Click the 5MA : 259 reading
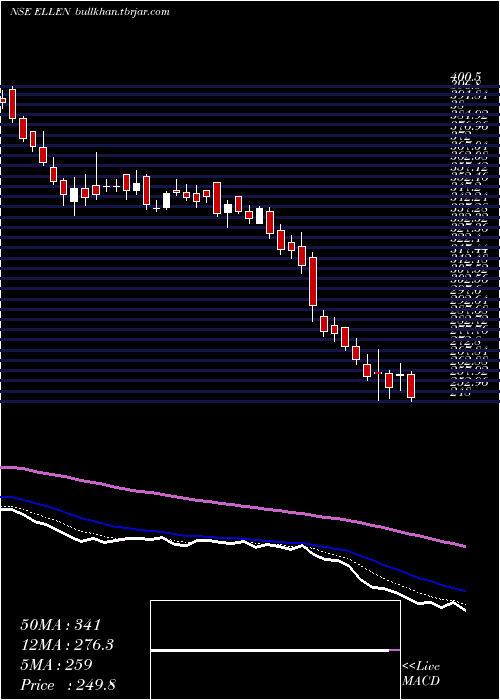 [56, 665]
